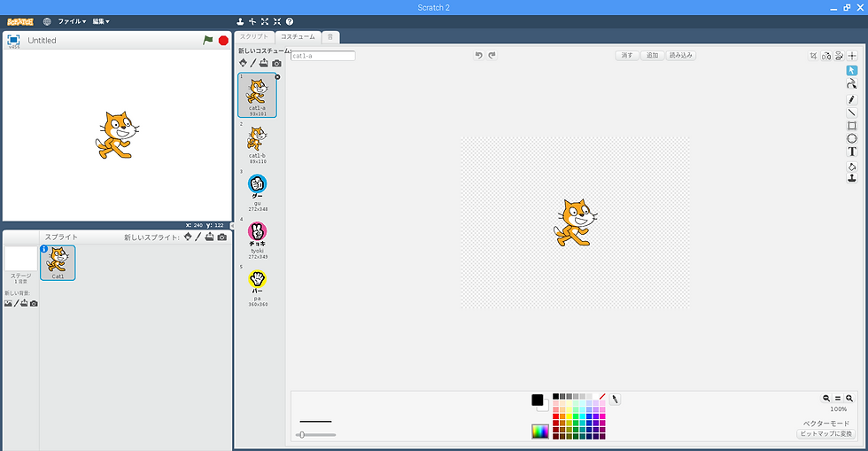Click ビットマップに変換 button
868x451 pixels.
825,434
